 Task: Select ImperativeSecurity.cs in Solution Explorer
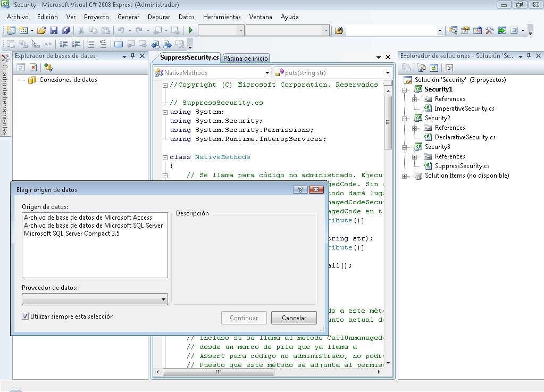coord(464,109)
